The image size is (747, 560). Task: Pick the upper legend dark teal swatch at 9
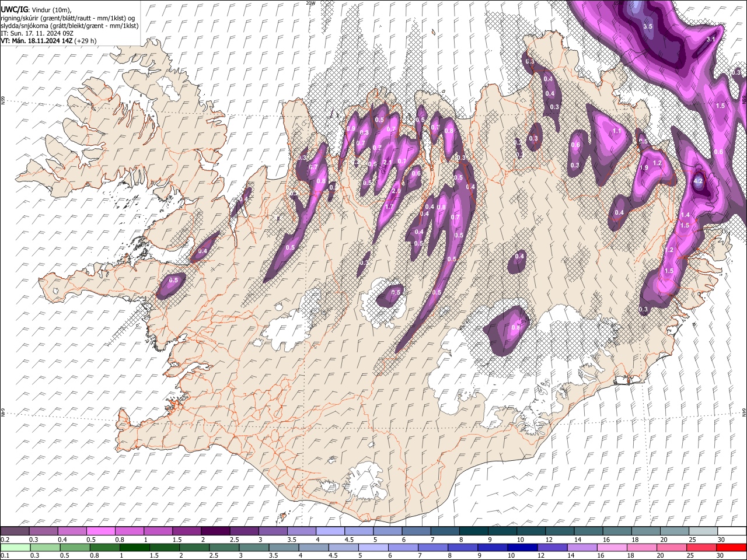502,531
